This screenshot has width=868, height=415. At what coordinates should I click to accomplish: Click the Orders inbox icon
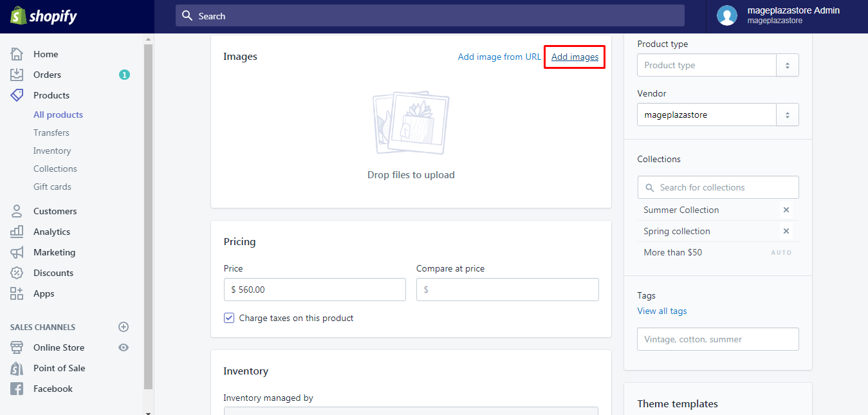[x=17, y=75]
